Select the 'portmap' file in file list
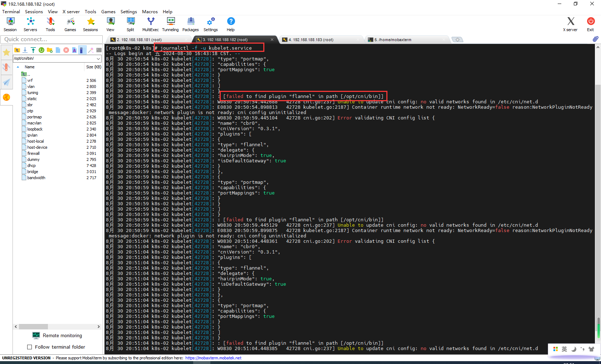The width and height of the screenshot is (601, 364). 34,117
